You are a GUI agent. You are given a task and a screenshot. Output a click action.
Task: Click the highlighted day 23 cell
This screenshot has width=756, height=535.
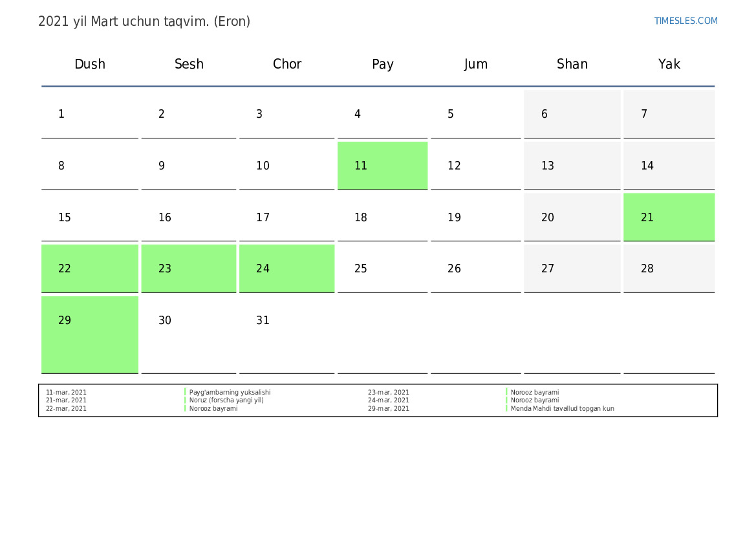click(x=188, y=268)
